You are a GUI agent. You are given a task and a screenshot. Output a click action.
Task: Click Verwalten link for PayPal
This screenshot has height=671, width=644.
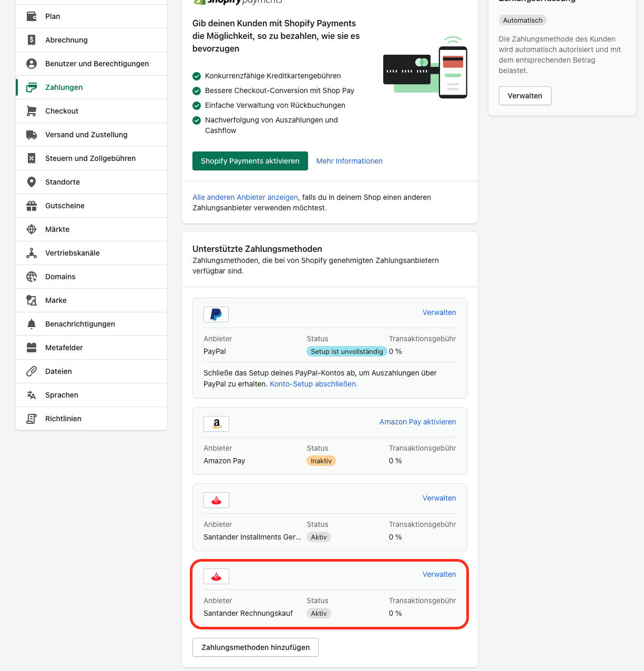[439, 312]
